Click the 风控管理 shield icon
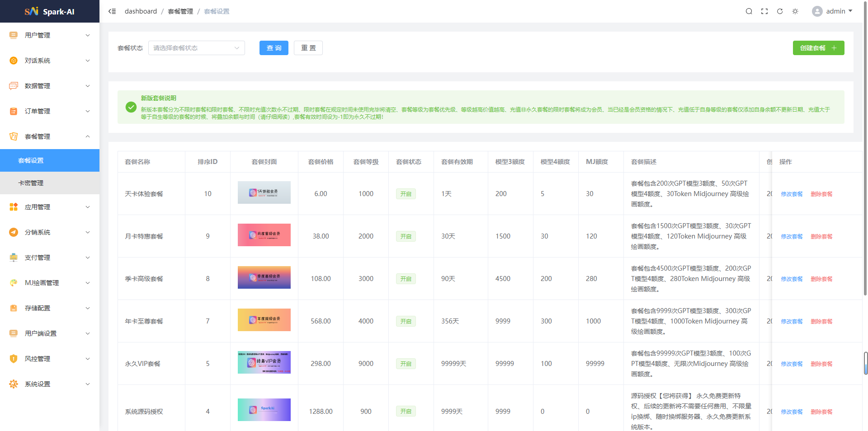This screenshot has height=431, width=868. pyautogui.click(x=14, y=359)
